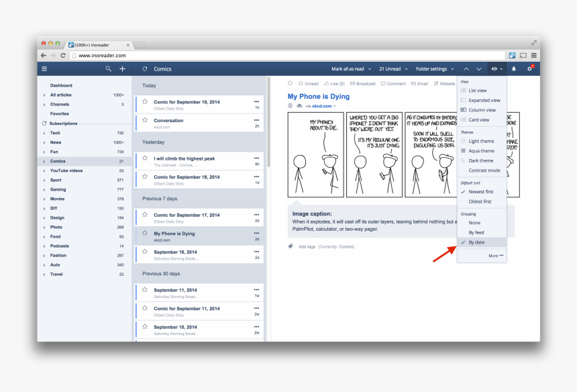Viewport: 577px width, 392px height.
Task: Refresh the Comics folder
Action: tap(145, 69)
